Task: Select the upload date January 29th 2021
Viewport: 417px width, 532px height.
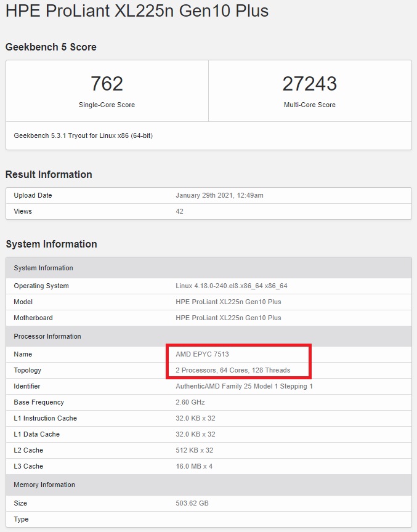Action: pyautogui.click(x=219, y=195)
